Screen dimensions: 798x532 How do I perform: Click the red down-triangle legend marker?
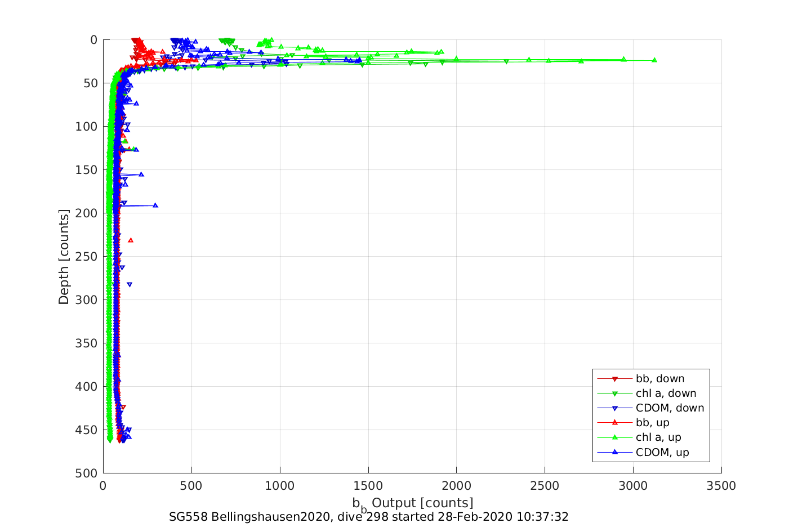coord(615,379)
